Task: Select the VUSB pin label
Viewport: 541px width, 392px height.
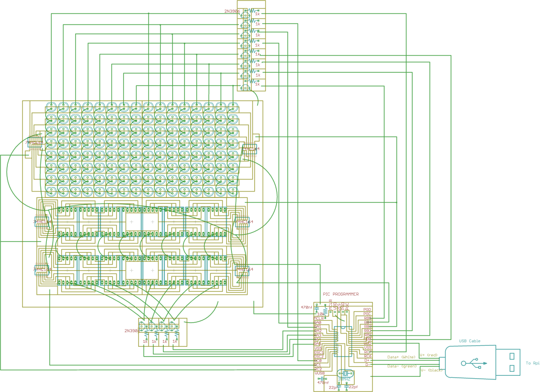Action: (319, 373)
